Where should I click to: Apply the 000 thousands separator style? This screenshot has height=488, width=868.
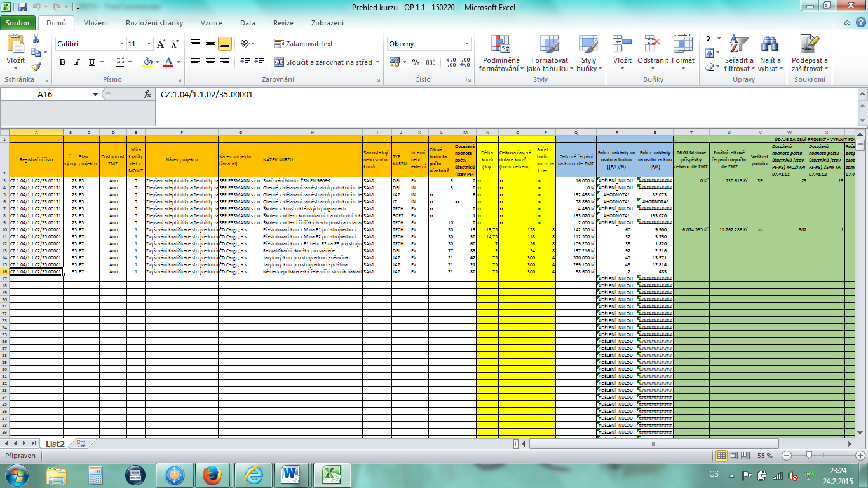click(431, 62)
